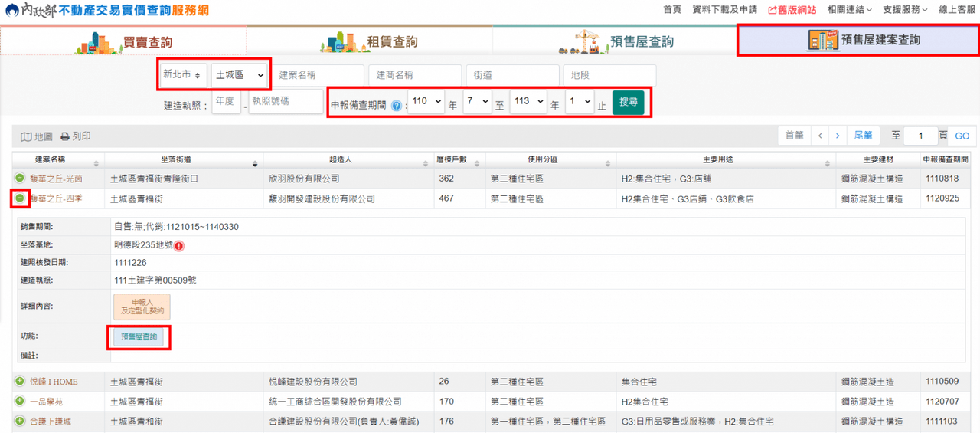980x433 pixels.
Task: Open the district dropdown showing 土城區
Action: 240,75
